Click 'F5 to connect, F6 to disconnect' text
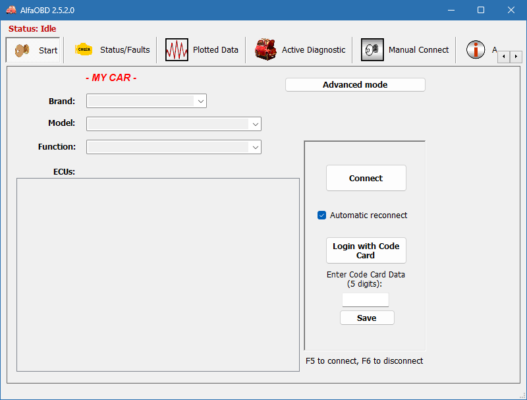527x400 pixels. click(364, 361)
